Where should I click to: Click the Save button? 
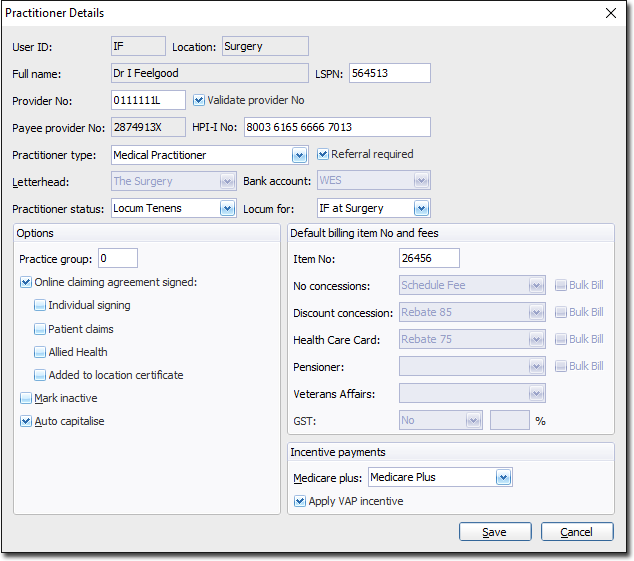pyautogui.click(x=495, y=532)
